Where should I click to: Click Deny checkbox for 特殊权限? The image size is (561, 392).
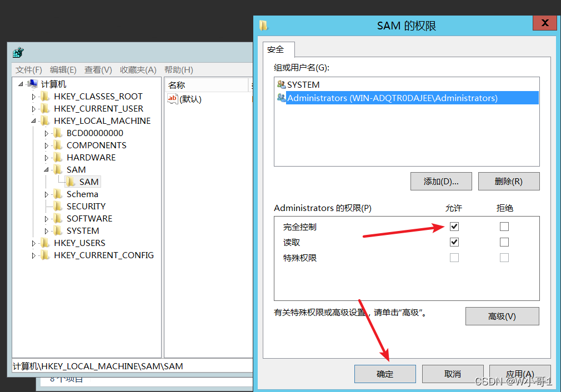point(504,258)
